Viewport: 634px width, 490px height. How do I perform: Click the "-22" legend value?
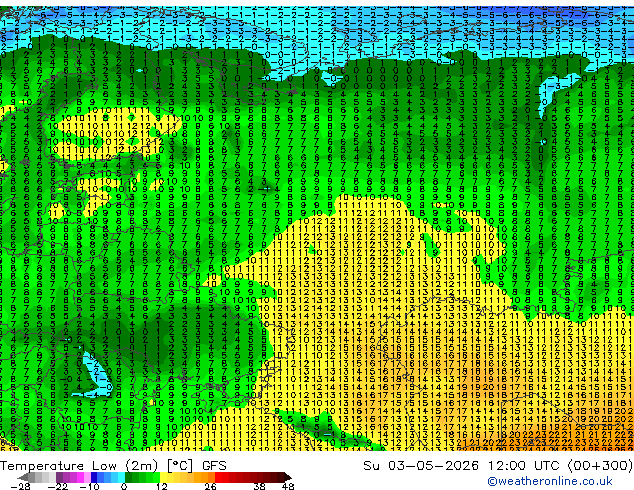(x=58, y=486)
